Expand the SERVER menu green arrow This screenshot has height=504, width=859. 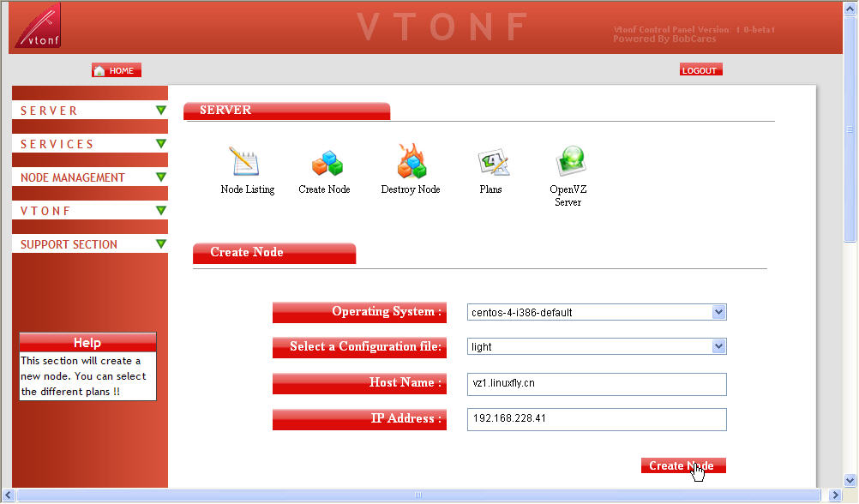coord(160,111)
